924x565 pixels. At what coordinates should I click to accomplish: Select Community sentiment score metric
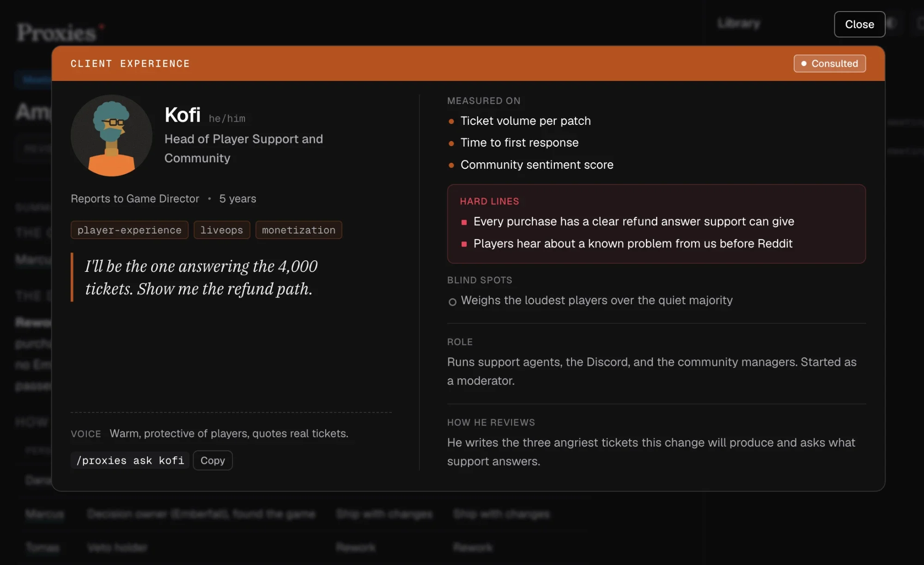(x=537, y=165)
